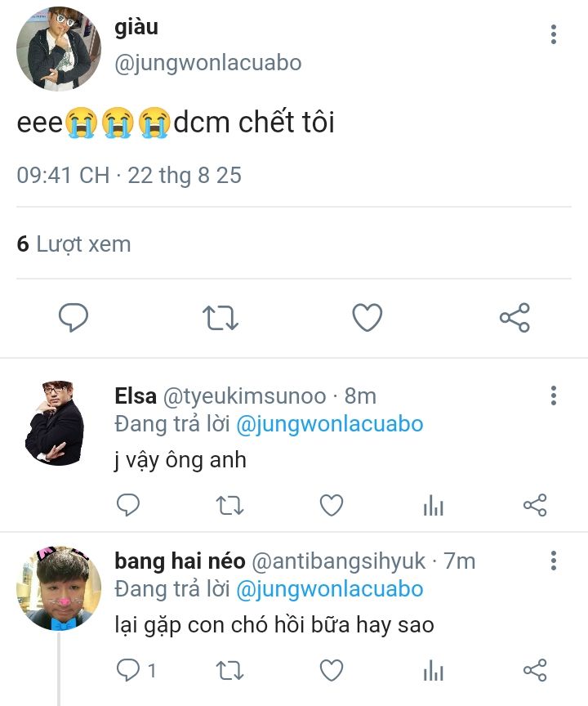The image size is (588, 706).
Task: Retweet Elsa's reply
Action: [x=229, y=506]
